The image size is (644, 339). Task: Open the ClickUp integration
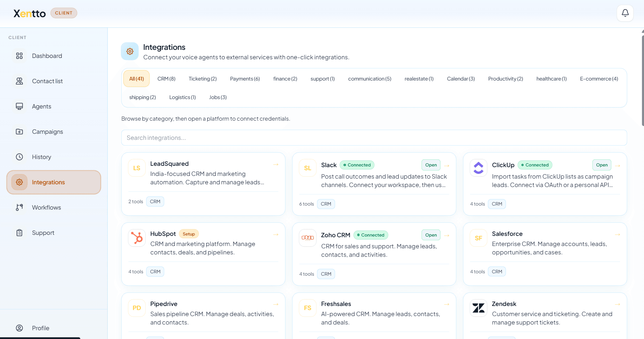[602, 165]
